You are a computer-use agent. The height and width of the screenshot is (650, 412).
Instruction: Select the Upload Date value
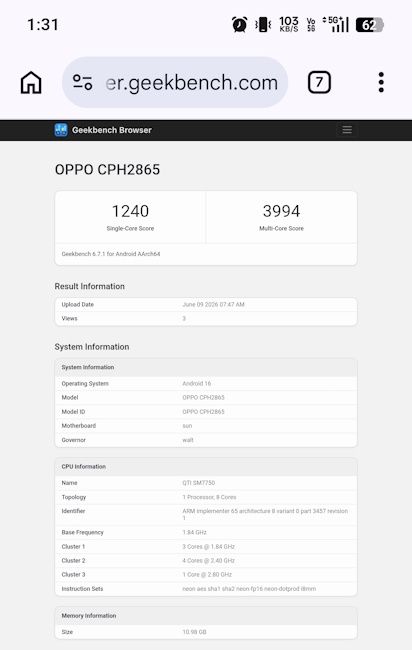(x=213, y=304)
